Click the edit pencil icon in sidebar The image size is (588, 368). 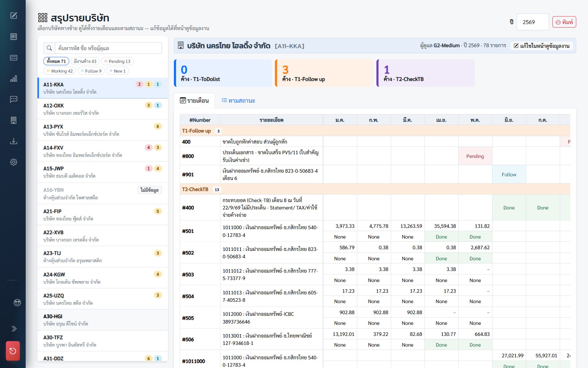14,15
